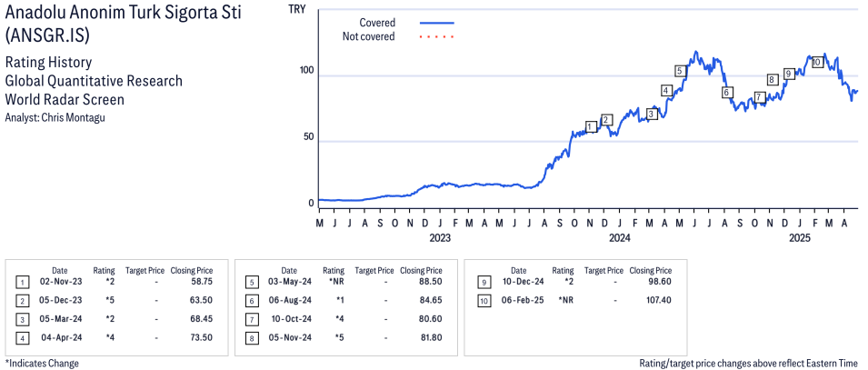Click the Closing Price header in first table
868x370 pixels.
tap(192, 271)
